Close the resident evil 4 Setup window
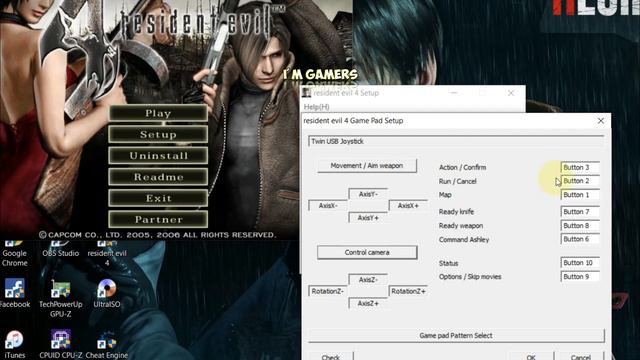Viewport: 640px width, 360px height. (x=511, y=93)
